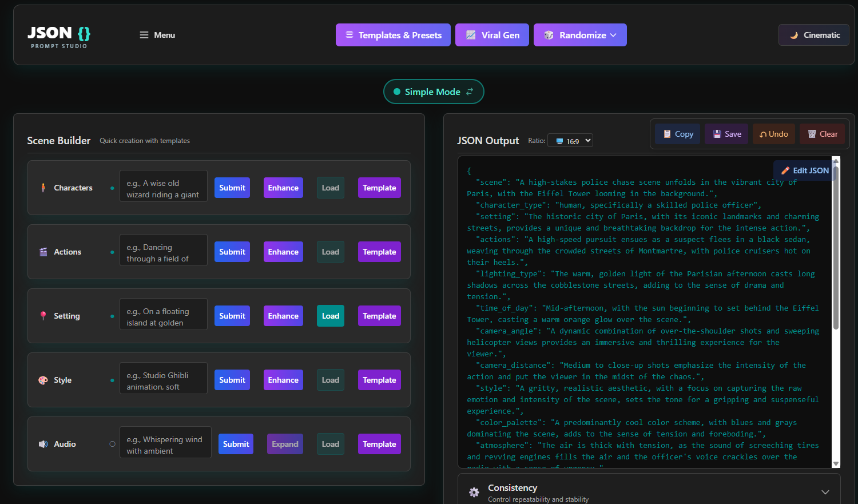Submit the Characters description

[232, 187]
